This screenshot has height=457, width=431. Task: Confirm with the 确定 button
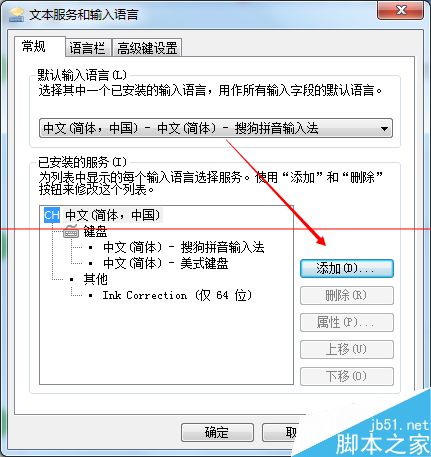coord(217,433)
